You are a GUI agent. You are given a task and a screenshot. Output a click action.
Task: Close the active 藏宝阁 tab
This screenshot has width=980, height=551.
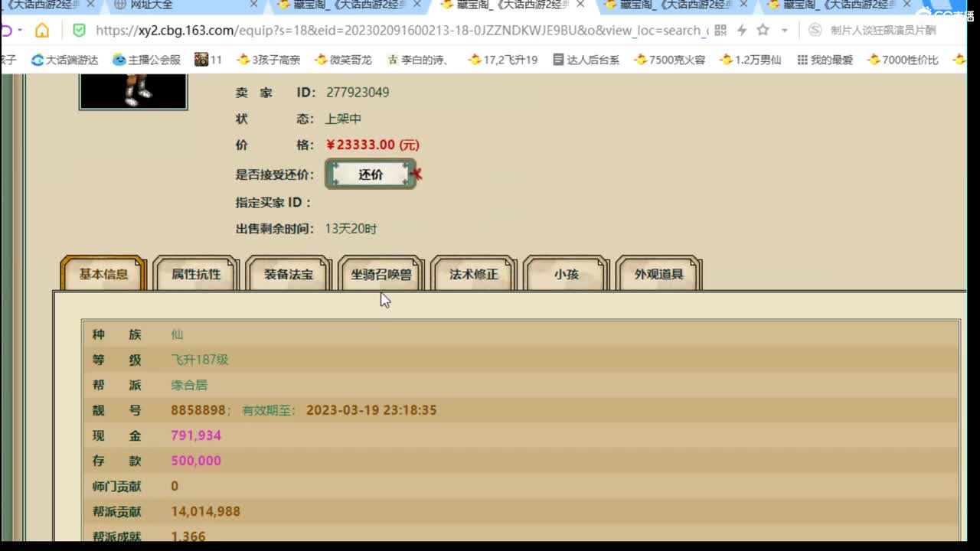click(x=580, y=5)
